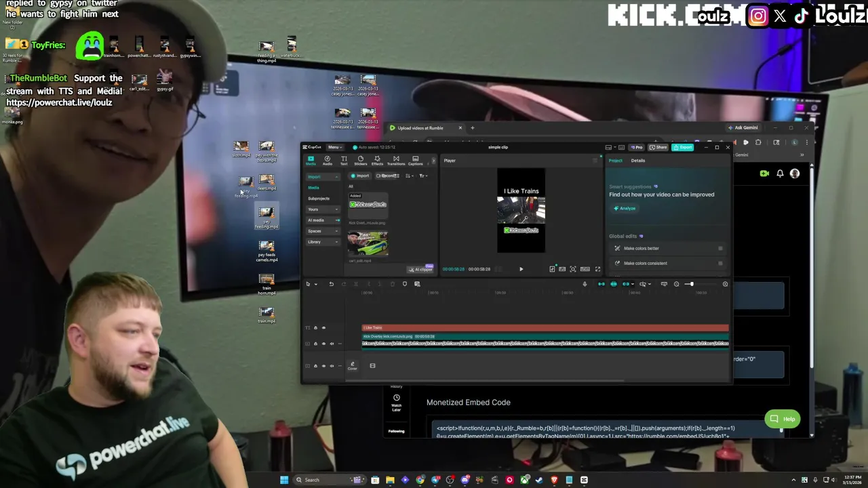Mute the main video track

332,366
